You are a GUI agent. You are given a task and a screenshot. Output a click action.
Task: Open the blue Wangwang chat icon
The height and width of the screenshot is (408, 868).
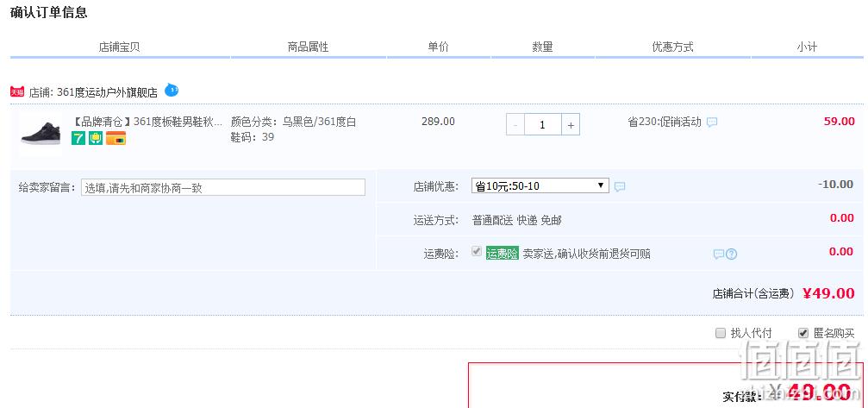point(172,90)
